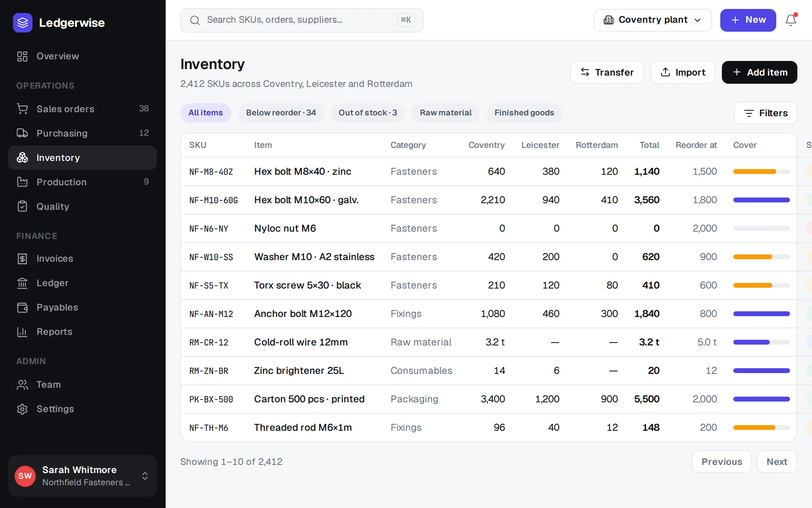Image resolution: width=812 pixels, height=508 pixels.
Task: Click the Quality clipboard icon
Action: point(22,206)
